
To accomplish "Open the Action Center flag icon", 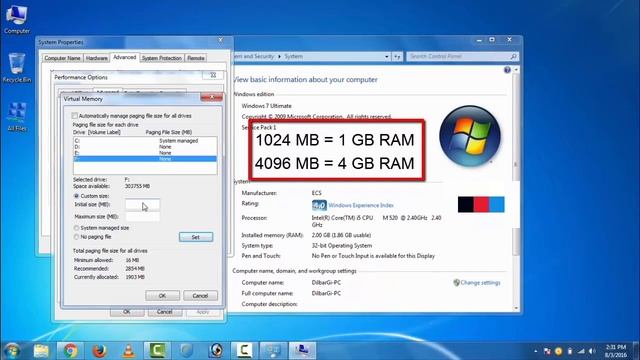I will 547,351.
